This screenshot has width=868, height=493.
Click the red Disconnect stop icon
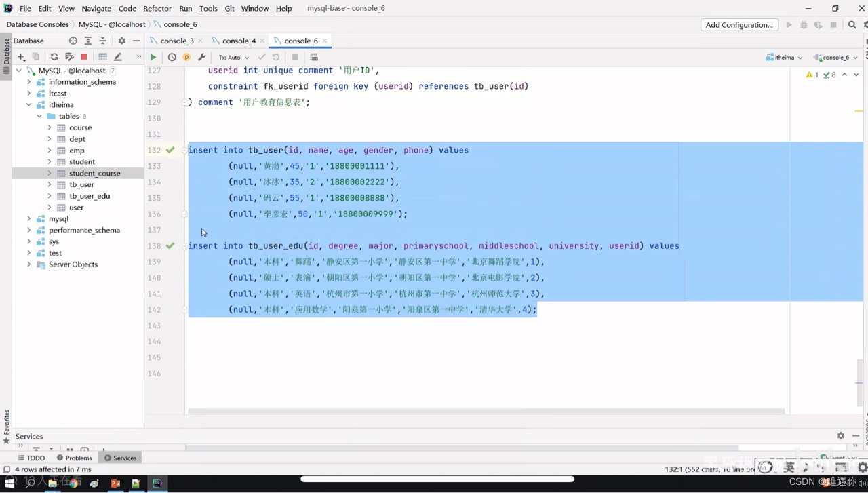point(84,57)
